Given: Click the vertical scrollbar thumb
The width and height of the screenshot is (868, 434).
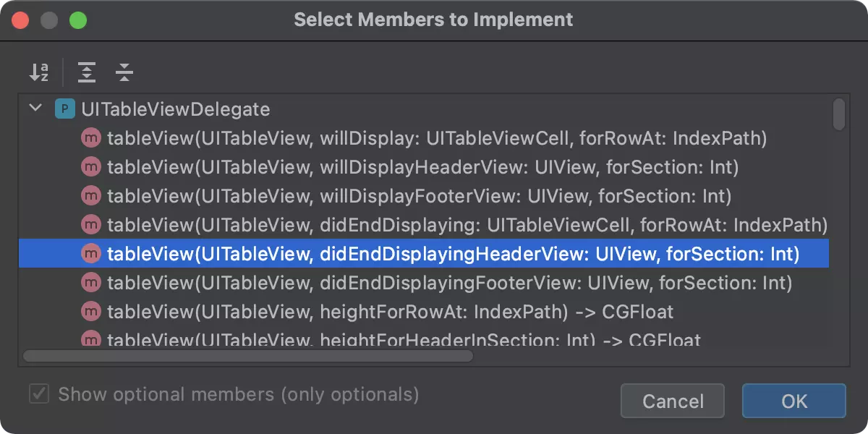Looking at the screenshot, I should coord(839,114).
